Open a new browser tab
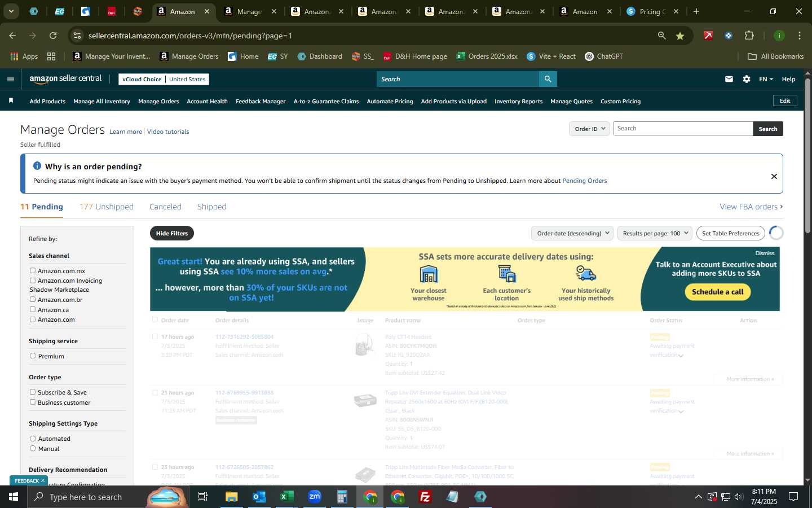Screen dimensions: 812x508 click(x=696, y=11)
